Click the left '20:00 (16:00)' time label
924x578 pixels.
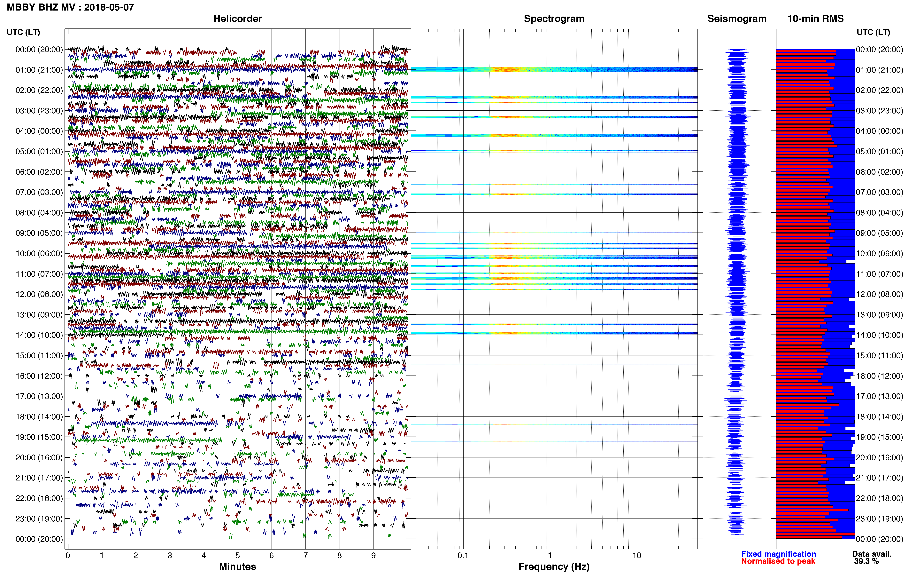(x=39, y=457)
